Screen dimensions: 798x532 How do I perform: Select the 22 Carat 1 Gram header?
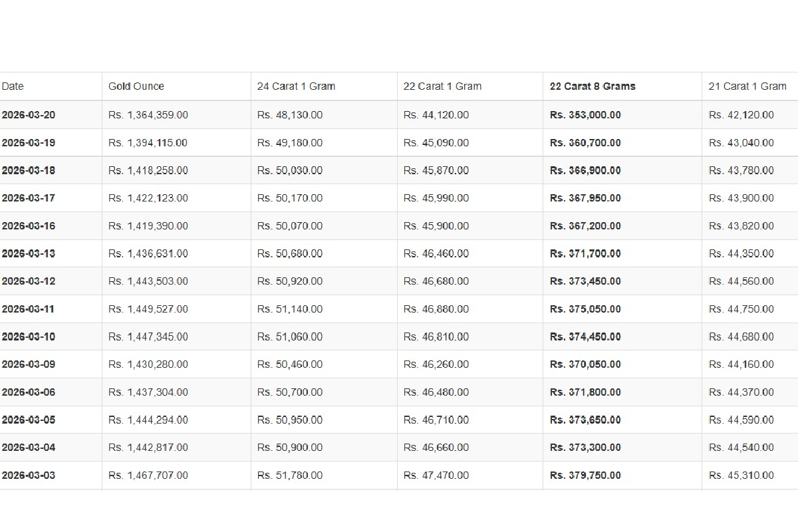click(x=442, y=86)
